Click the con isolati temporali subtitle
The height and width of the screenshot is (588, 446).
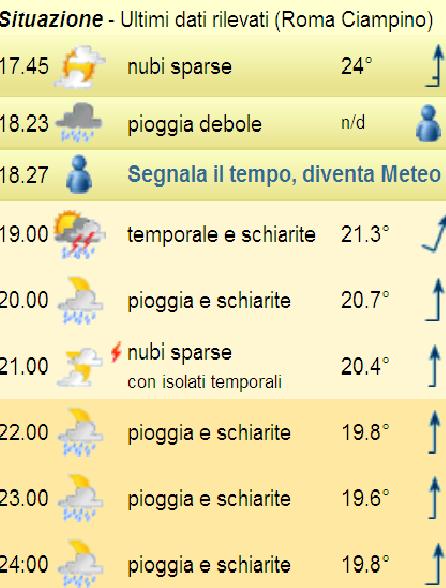(204, 382)
